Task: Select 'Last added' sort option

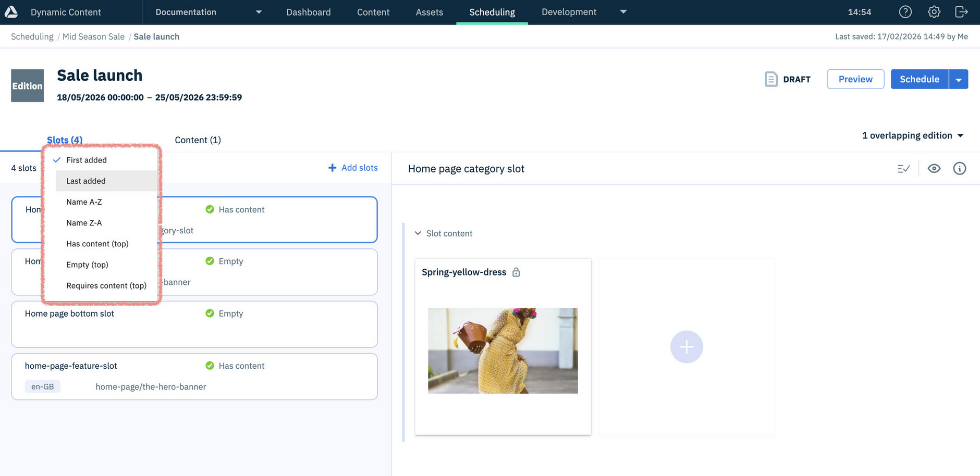Action: point(86,181)
